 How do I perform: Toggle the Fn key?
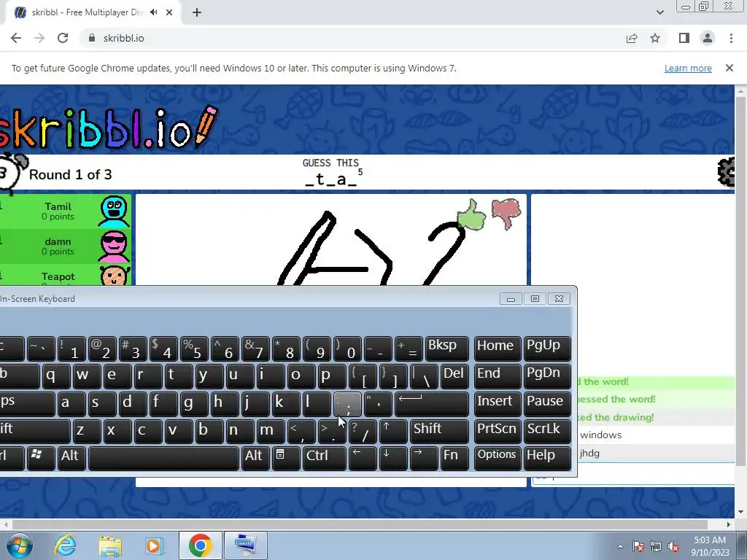tap(454, 458)
